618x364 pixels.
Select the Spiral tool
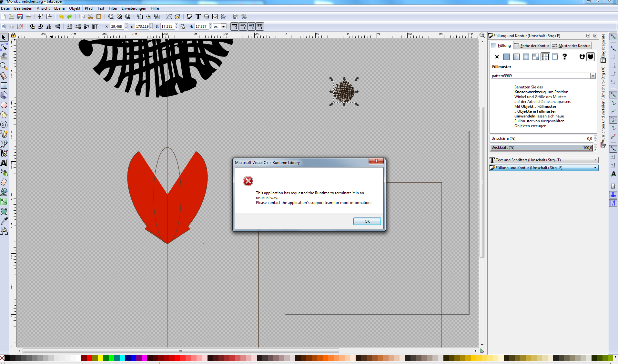[x=4, y=125]
